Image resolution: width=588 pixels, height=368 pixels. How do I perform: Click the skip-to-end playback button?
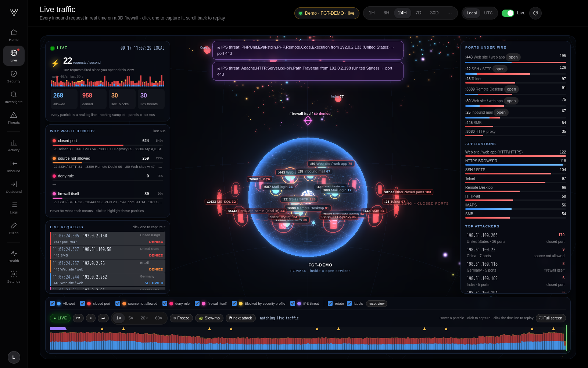pyautogui.click(x=103, y=318)
